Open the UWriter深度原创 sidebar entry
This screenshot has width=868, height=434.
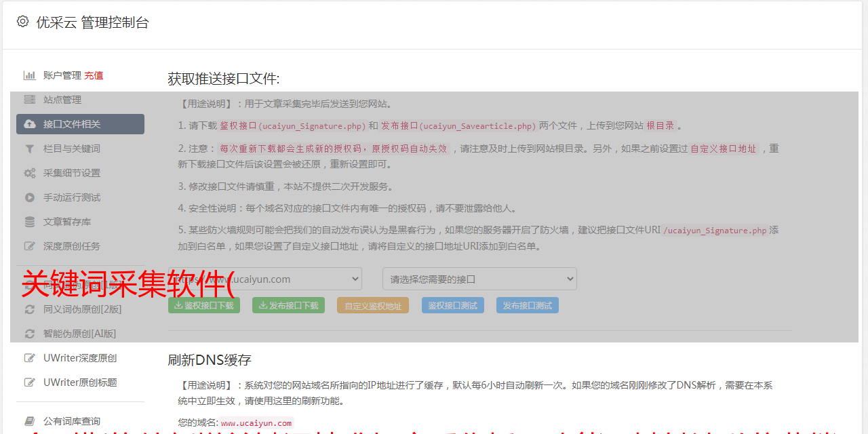(80, 358)
